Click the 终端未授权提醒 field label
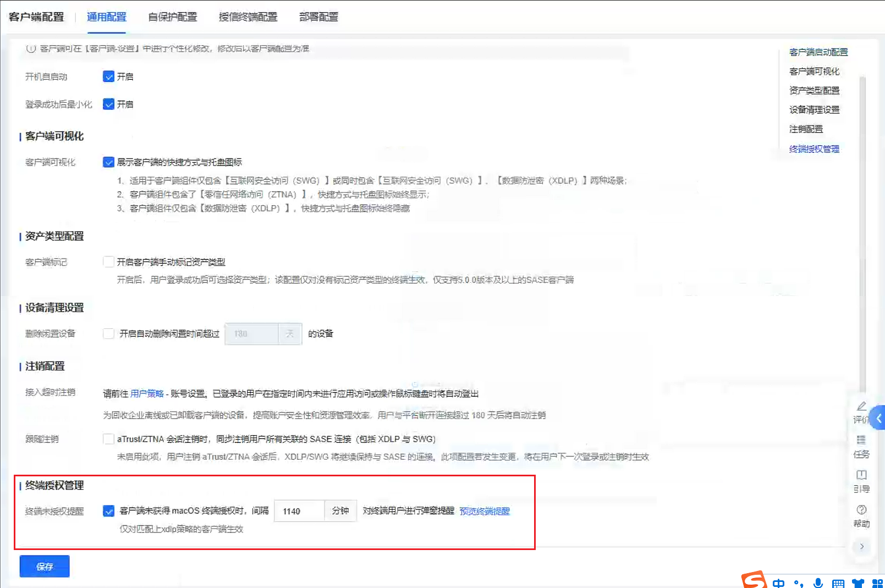Image resolution: width=885 pixels, height=588 pixels. click(54, 511)
